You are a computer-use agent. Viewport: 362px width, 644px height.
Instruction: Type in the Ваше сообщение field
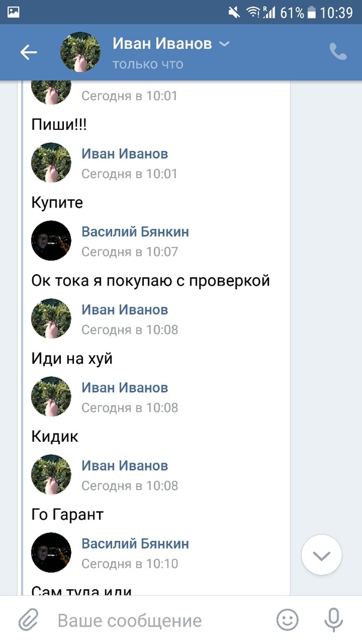tap(155, 621)
